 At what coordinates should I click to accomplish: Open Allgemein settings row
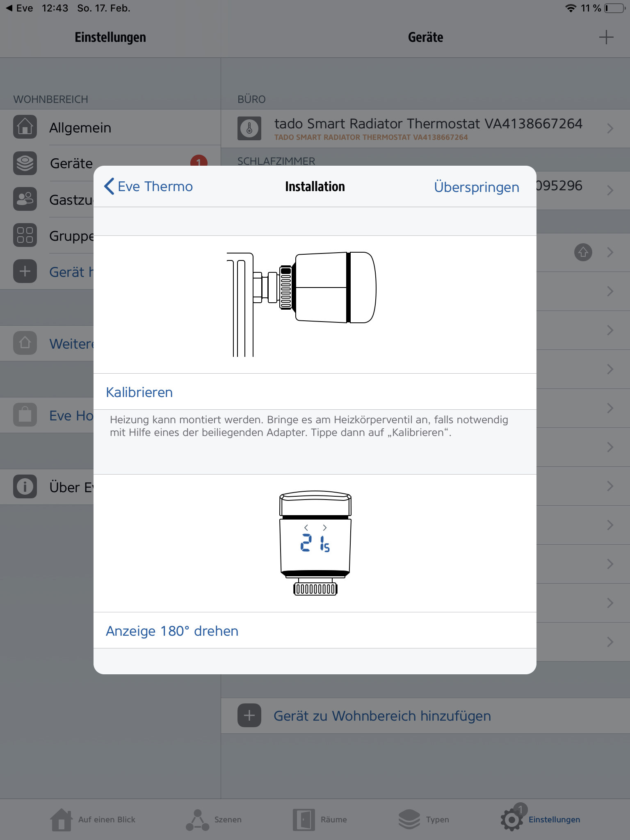click(110, 127)
